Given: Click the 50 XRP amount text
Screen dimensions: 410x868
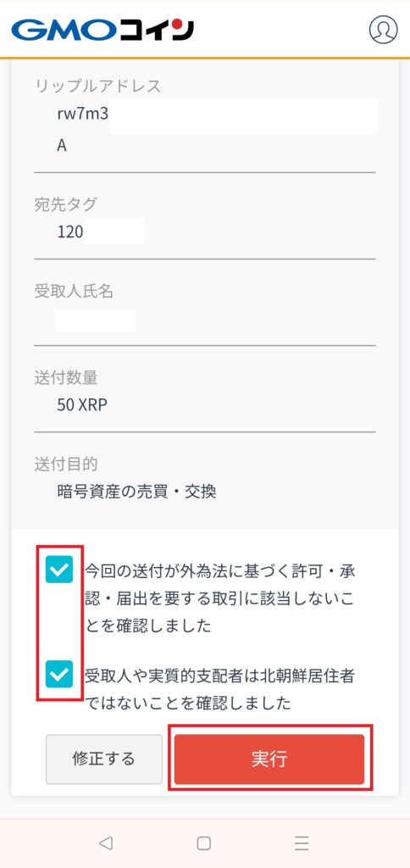Looking at the screenshot, I should (x=82, y=405).
